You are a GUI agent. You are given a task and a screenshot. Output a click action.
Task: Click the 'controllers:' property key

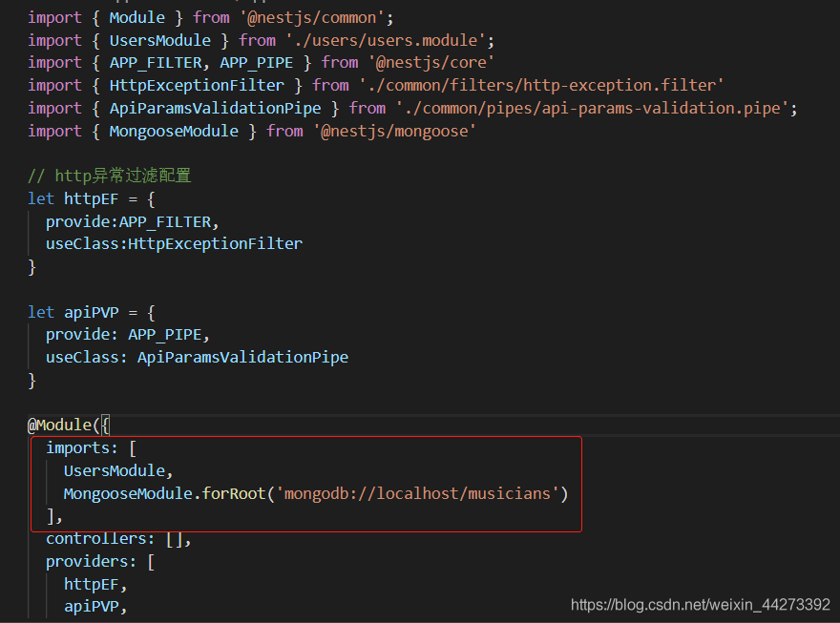coord(100,539)
